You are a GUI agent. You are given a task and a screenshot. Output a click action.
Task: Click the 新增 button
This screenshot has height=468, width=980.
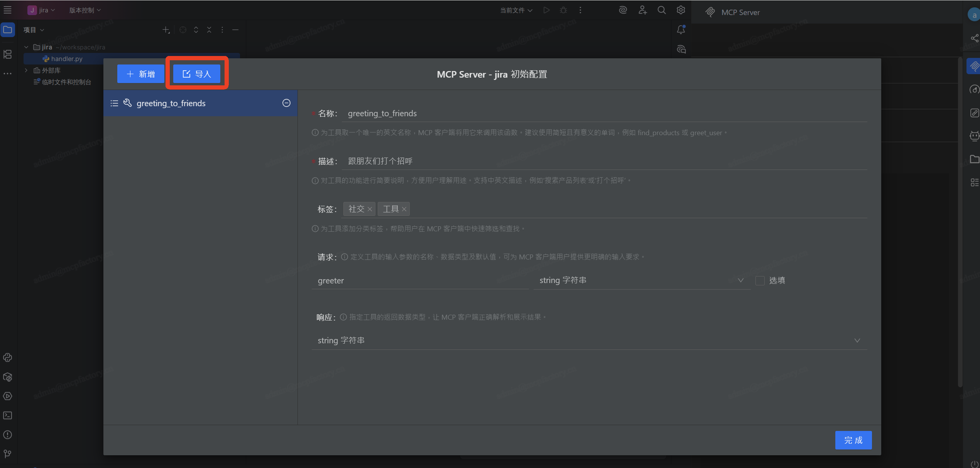141,74
